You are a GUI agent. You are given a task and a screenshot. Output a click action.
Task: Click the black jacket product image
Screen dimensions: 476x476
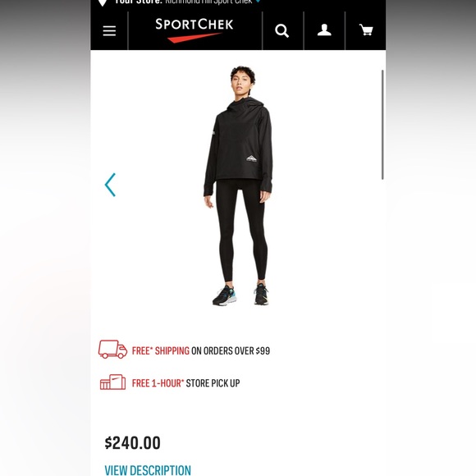tap(238, 185)
